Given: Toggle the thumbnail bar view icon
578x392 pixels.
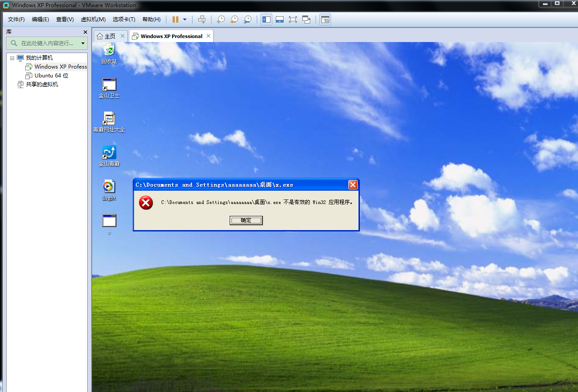Looking at the screenshot, I should pyautogui.click(x=280, y=19).
